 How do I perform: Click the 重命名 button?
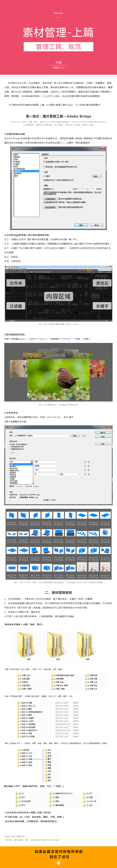[103, 433]
